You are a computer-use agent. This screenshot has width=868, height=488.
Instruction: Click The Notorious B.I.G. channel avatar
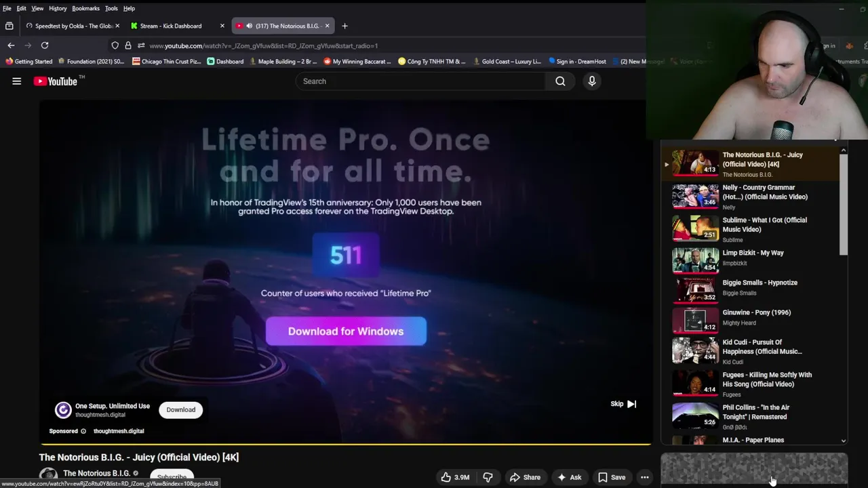pos(48,476)
